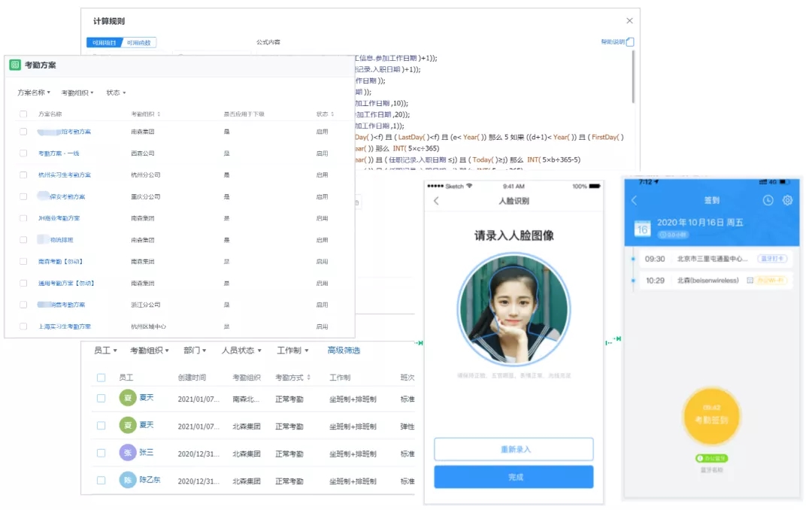Click the 弹性 shift cell

(407, 427)
